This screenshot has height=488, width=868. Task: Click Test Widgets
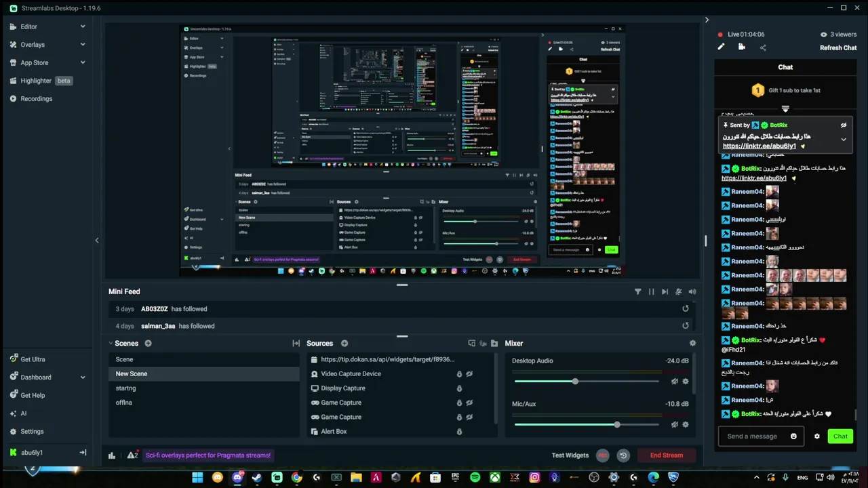click(570, 455)
